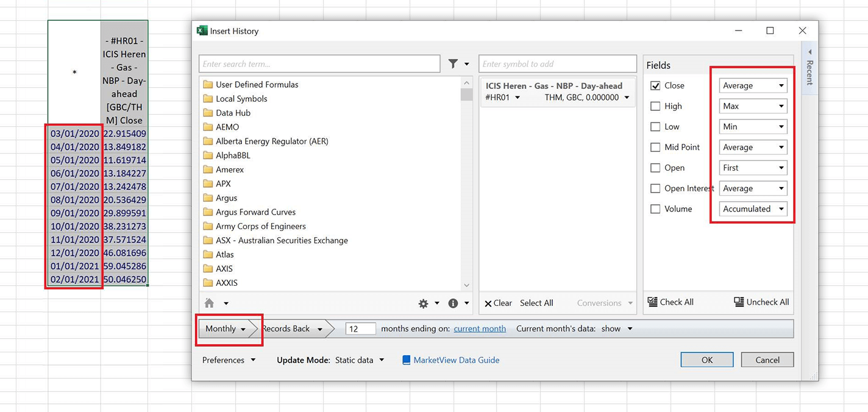Select ASX - Australian Securities Exchange folder
Screen dimensions: 868x412
click(276, 240)
